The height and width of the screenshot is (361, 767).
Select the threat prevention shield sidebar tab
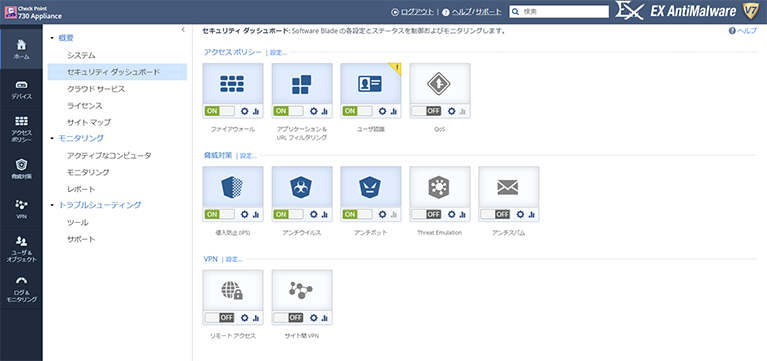click(x=21, y=169)
